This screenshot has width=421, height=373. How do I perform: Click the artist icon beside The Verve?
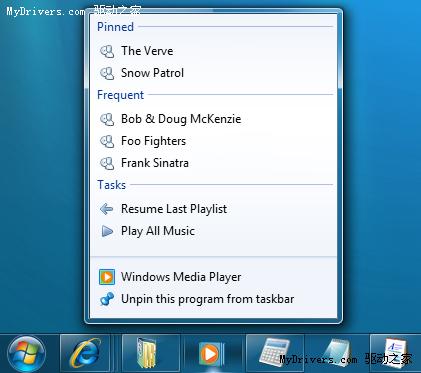107,51
